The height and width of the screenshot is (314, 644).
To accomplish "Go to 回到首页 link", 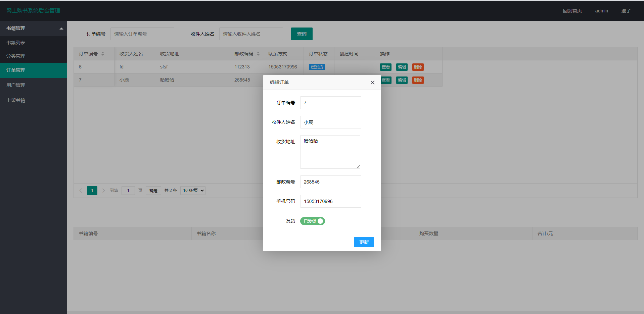I will coord(572,11).
